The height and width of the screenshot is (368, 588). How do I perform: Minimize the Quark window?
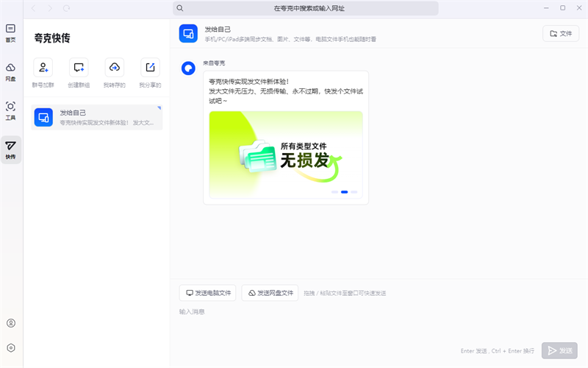pyautogui.click(x=546, y=8)
